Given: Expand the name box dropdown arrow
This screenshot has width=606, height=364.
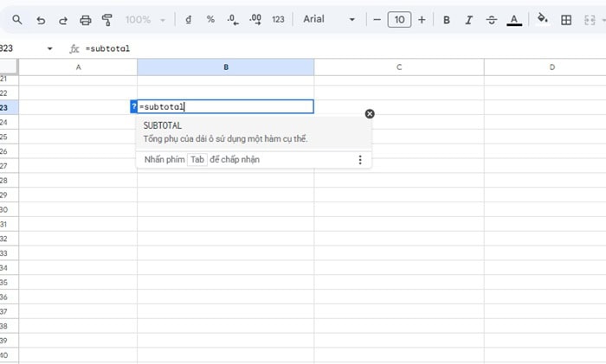Looking at the screenshot, I should [49, 48].
